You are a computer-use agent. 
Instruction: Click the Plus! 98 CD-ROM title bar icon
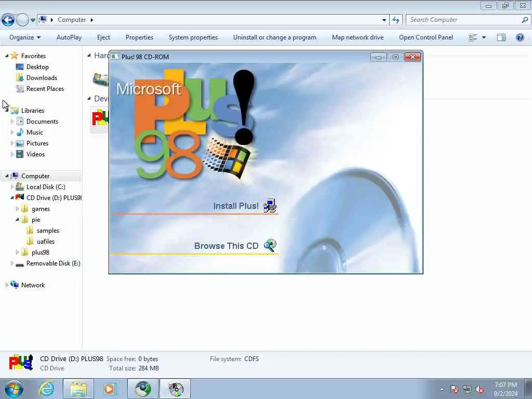[x=115, y=57]
